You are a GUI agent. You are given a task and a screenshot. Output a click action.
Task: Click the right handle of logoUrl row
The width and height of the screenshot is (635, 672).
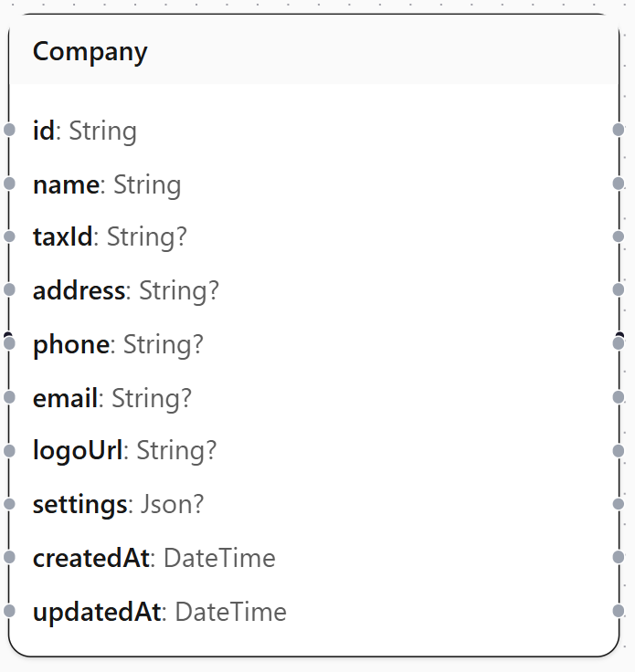619,451
